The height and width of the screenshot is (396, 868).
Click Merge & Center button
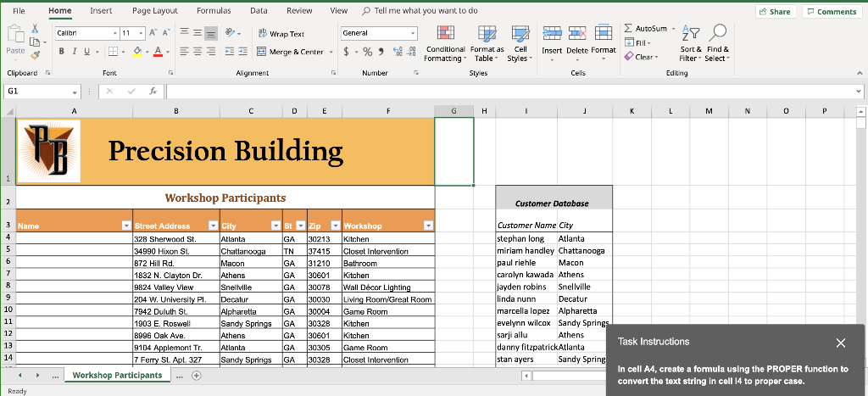click(x=290, y=52)
